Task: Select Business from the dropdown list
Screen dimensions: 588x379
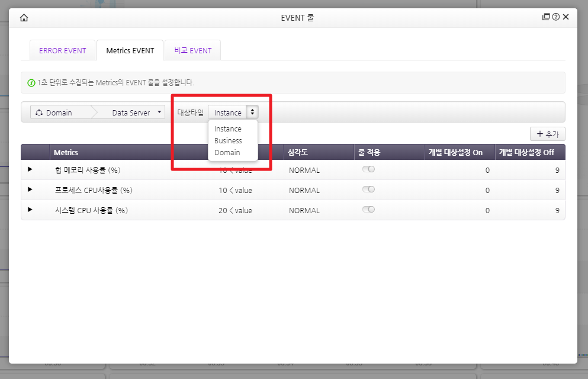Action: click(x=228, y=141)
